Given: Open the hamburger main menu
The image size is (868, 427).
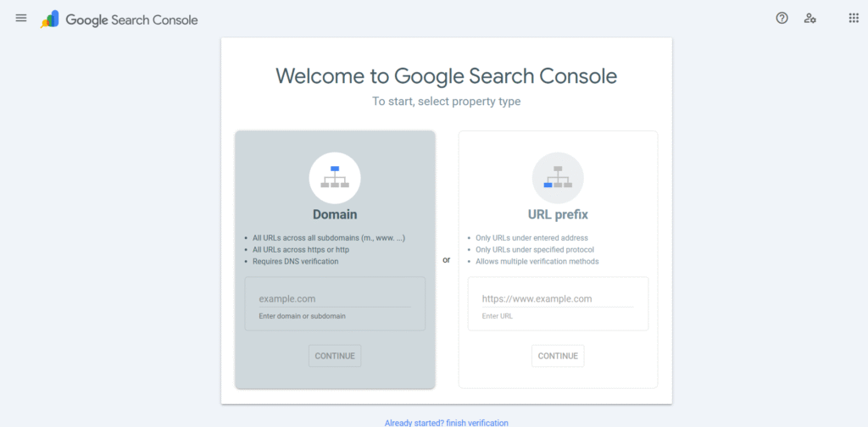Looking at the screenshot, I should coord(21,19).
